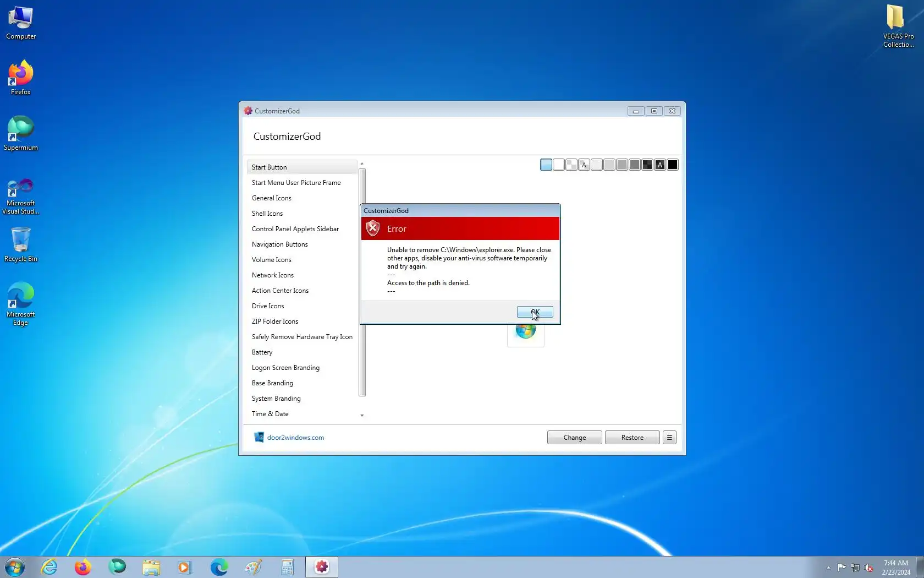The width and height of the screenshot is (924, 578).
Task: Close the CustomizerGod window
Action: 672,111
